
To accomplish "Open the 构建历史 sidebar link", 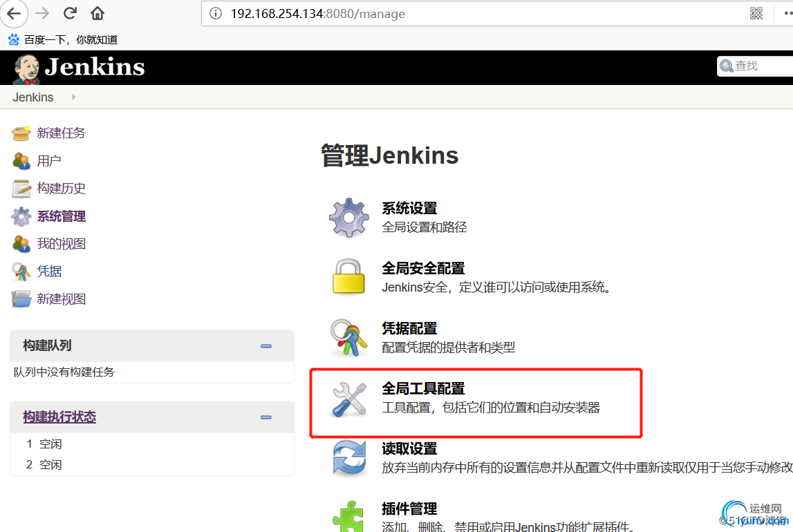I will [62, 189].
